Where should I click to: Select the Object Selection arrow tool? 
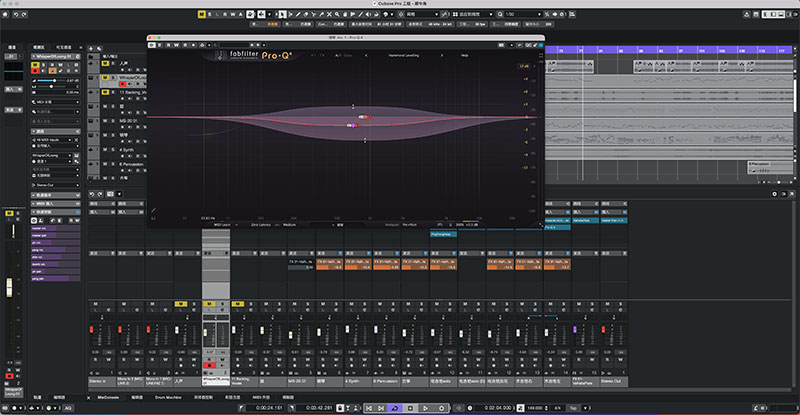(x=282, y=14)
